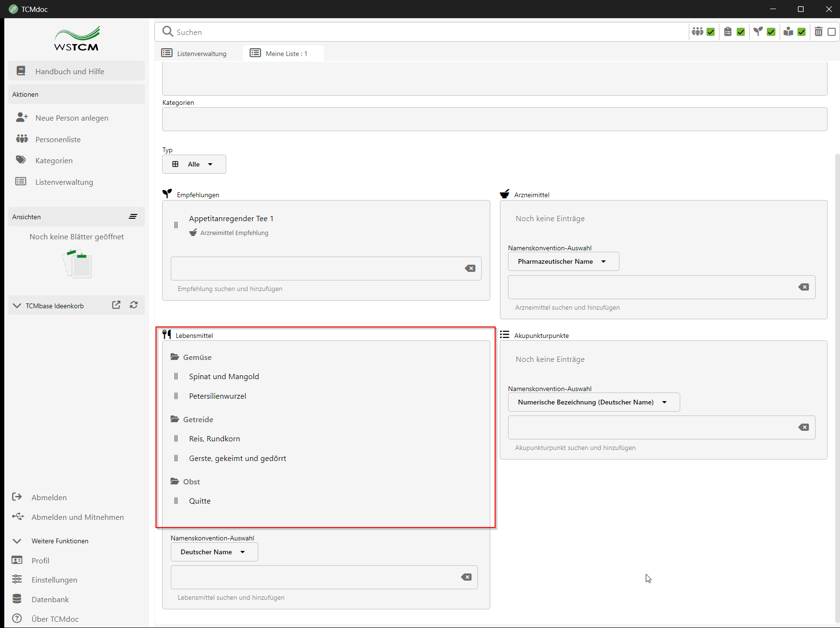Uncheck the persons search filter checkbox
Viewport: 840px width, 628px height.
click(x=711, y=32)
